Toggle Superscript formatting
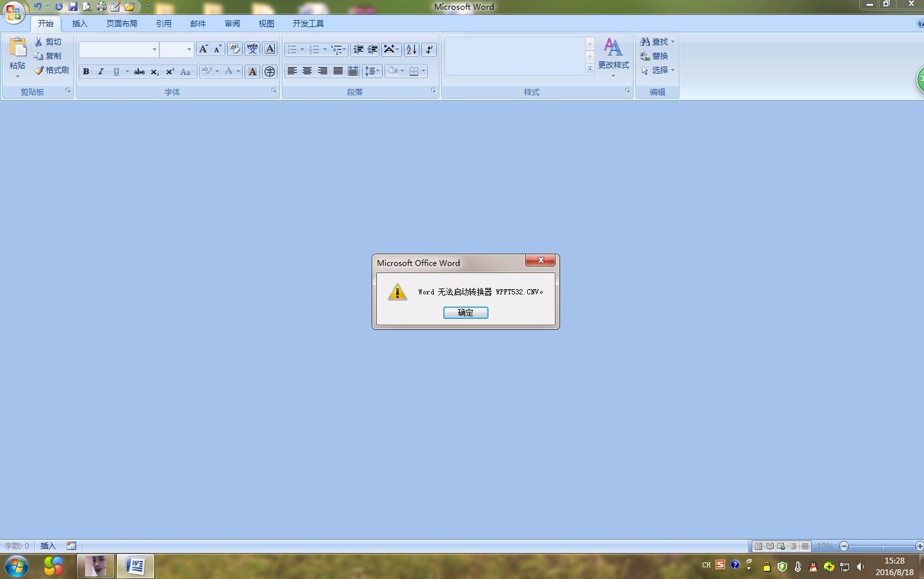 coord(170,71)
